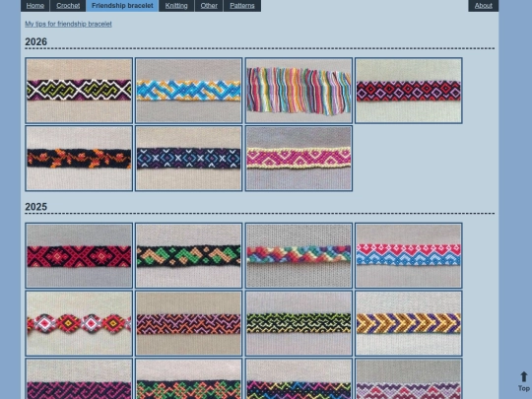
Task: Open the partially visible green-orange knot bracelet
Action: 188,379
